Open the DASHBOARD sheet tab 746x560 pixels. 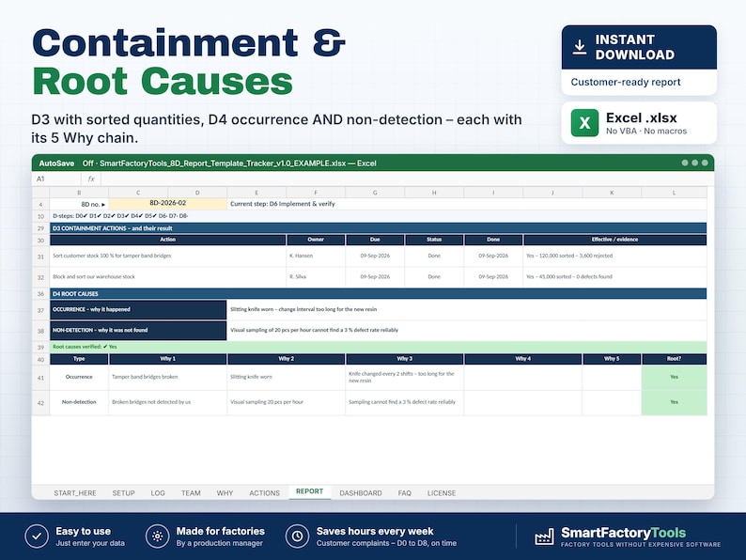pyautogui.click(x=361, y=493)
